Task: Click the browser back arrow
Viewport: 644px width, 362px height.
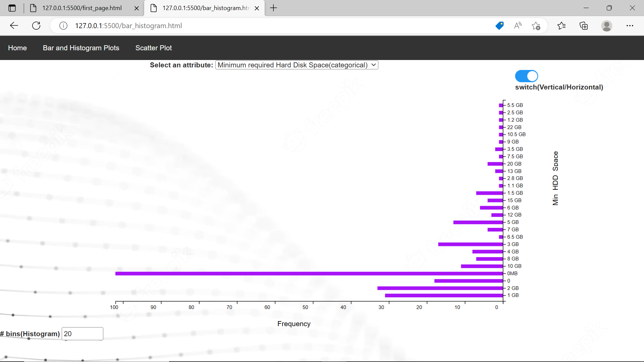Action: pos(14,26)
